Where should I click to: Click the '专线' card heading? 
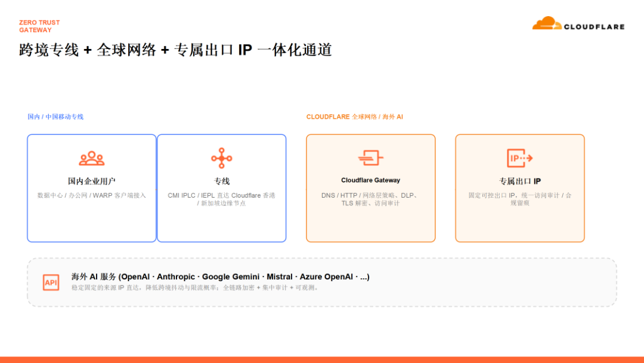(x=221, y=181)
